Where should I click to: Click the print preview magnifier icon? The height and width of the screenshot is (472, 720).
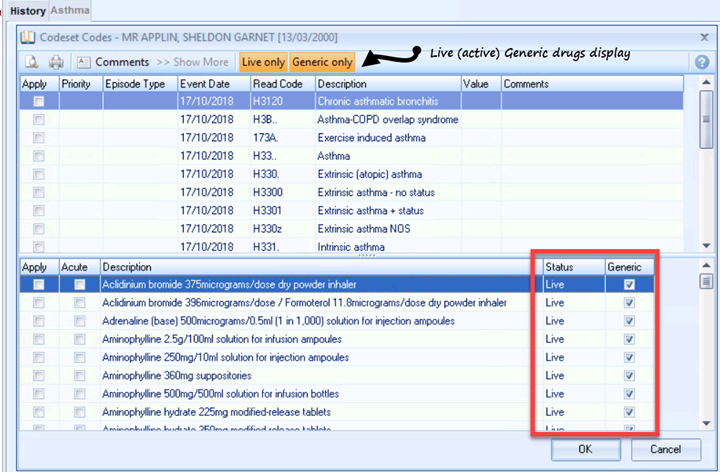point(33,62)
